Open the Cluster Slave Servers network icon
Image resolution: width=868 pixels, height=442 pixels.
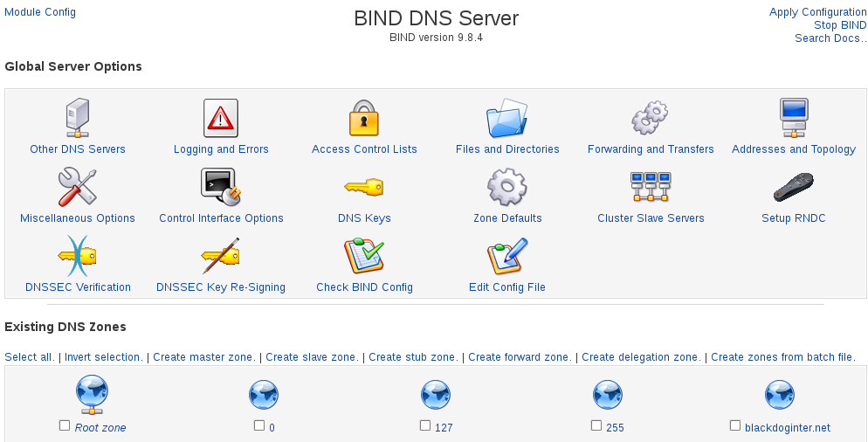[651, 187]
